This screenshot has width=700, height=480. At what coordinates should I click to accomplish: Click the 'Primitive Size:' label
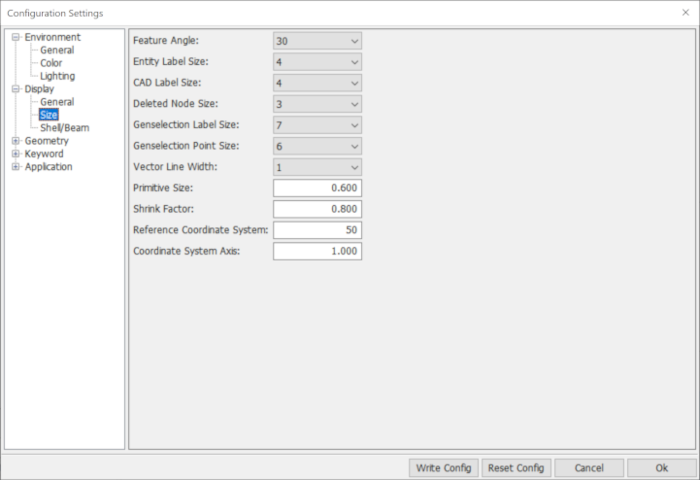pos(163,188)
